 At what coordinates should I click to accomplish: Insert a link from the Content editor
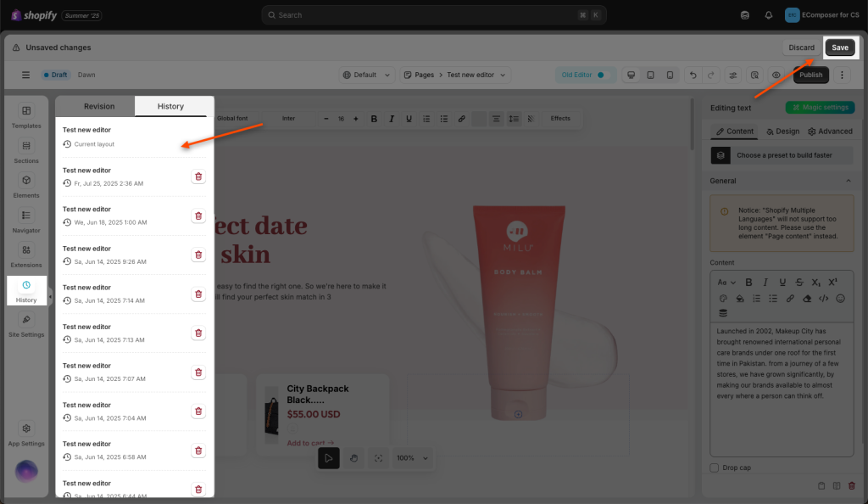coord(790,299)
